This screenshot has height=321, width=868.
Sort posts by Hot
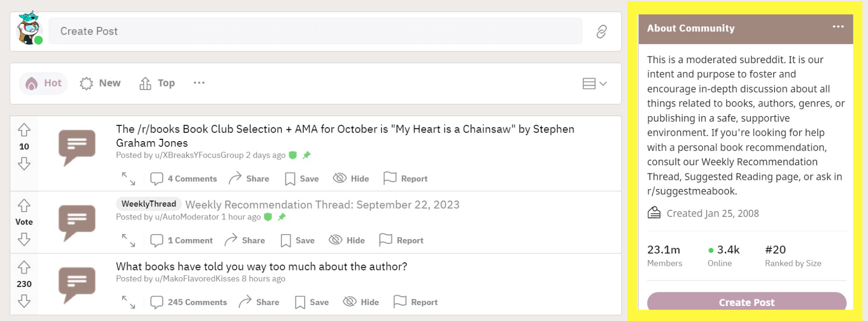click(44, 83)
